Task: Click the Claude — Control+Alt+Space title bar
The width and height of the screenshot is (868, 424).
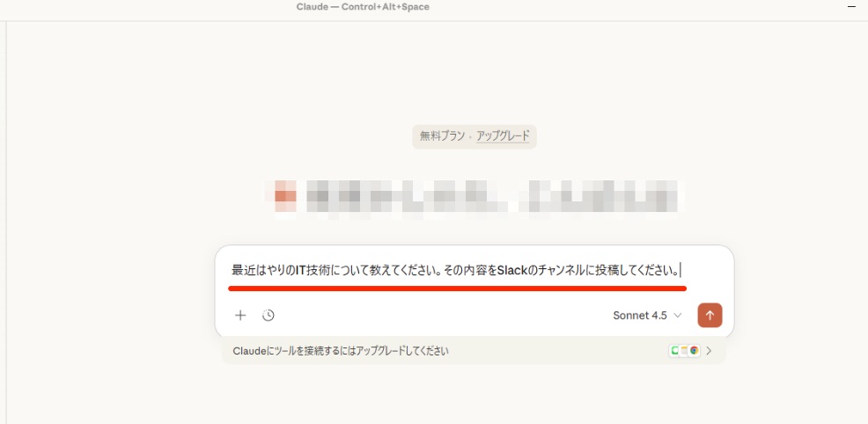Action: 363,7
